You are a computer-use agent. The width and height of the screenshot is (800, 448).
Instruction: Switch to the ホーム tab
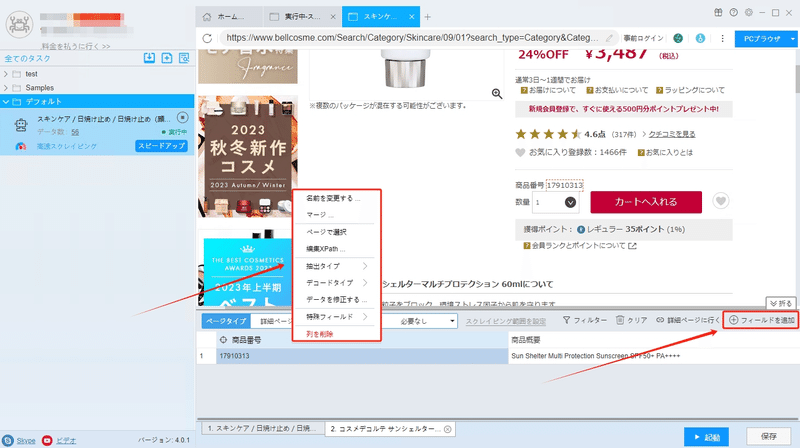pos(230,17)
